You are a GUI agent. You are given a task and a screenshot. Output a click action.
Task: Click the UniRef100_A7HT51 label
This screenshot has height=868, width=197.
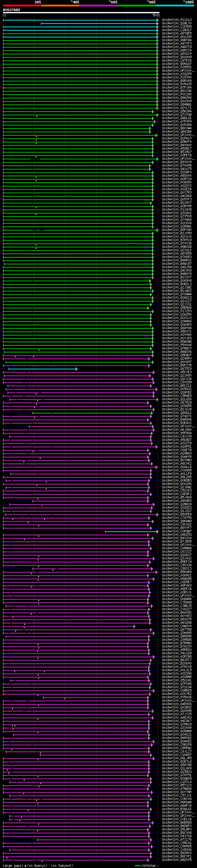click(x=176, y=775)
